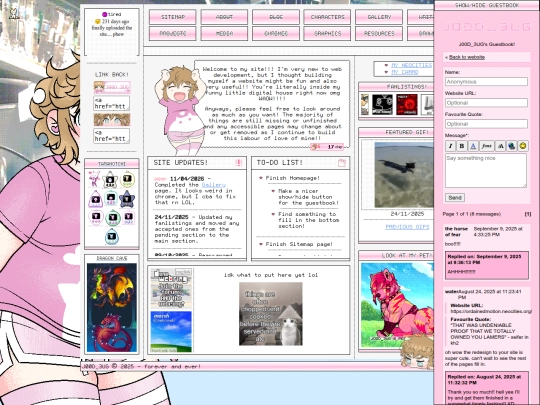Select the pink dancing Tamagotchi character

coord(94,179)
